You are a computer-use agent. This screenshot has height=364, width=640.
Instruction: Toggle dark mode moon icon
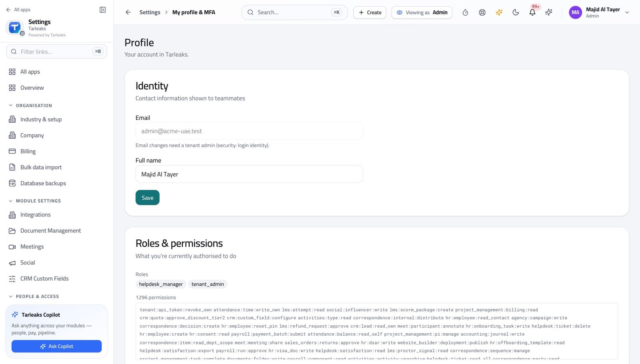pos(516,12)
